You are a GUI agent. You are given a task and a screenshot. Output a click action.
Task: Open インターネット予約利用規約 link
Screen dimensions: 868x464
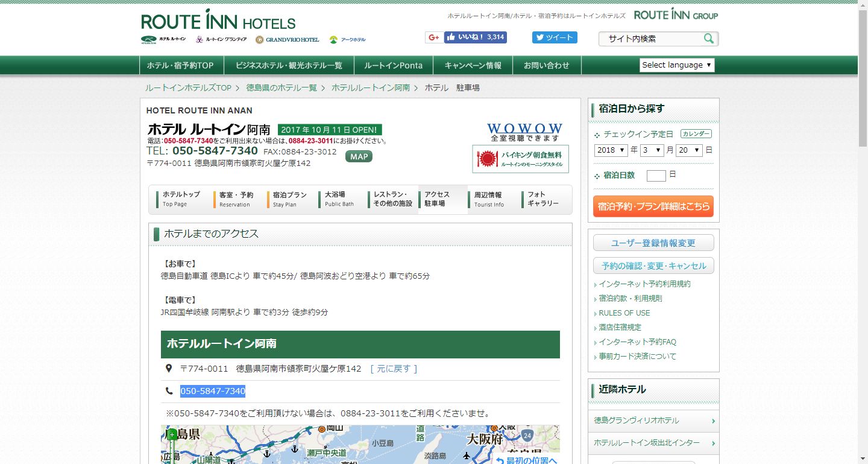644,284
